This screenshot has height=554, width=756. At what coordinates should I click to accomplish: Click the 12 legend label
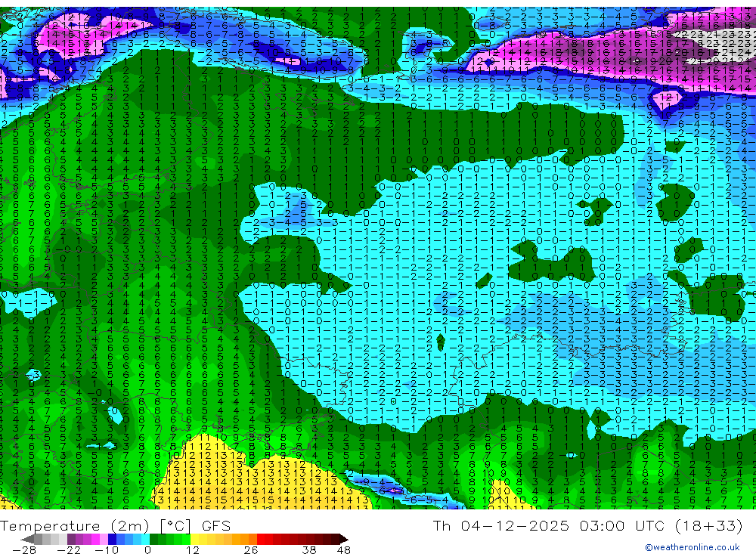(x=193, y=549)
